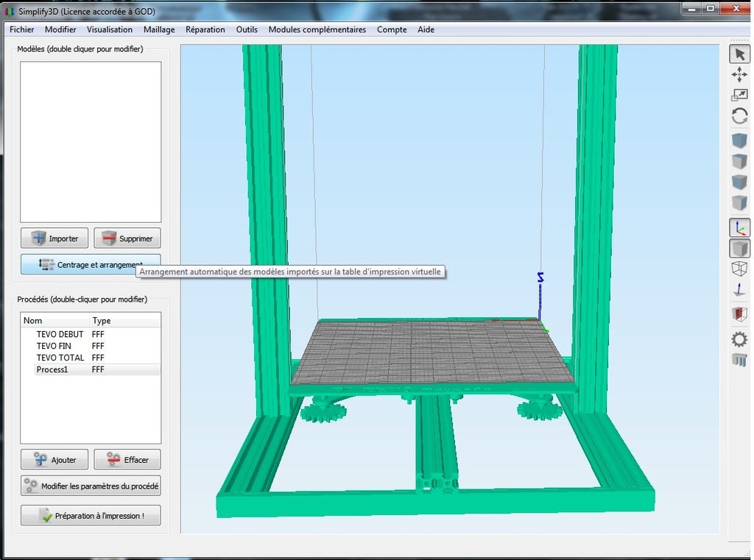Image resolution: width=754 pixels, height=560 pixels.
Task: Minimize the Simplify3D window
Action: coord(692,8)
